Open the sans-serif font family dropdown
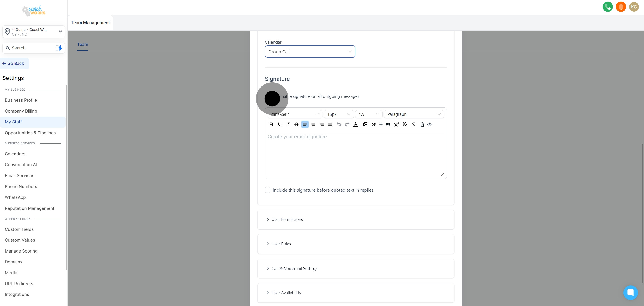Image resolution: width=644 pixels, height=306 pixels. [294, 114]
